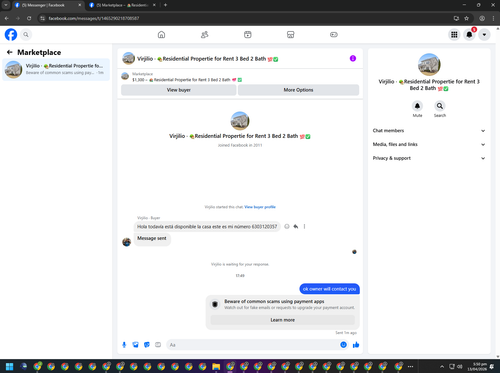Open the purple conversation information icon
This screenshot has height=373, width=500.
(x=353, y=58)
